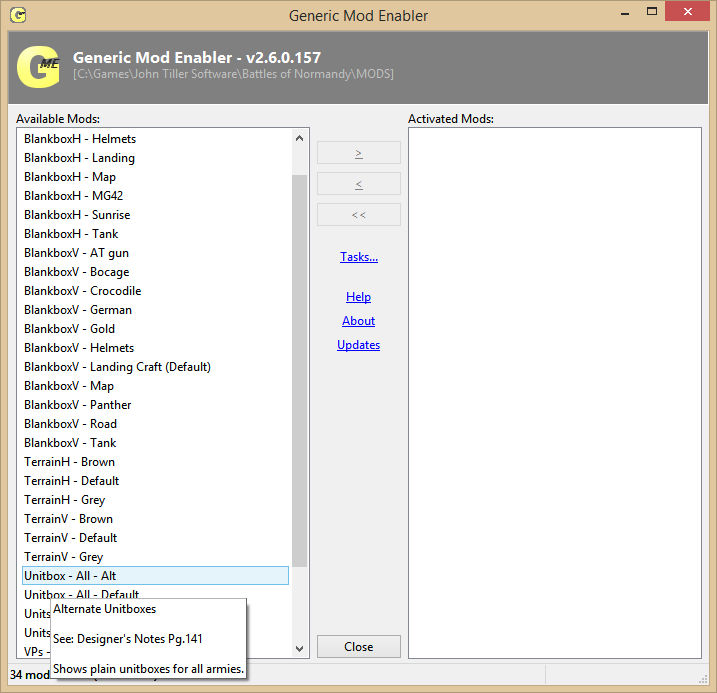Viewport: 717px width, 693px height.
Task: Click the enable mod '>' button
Action: click(x=358, y=153)
